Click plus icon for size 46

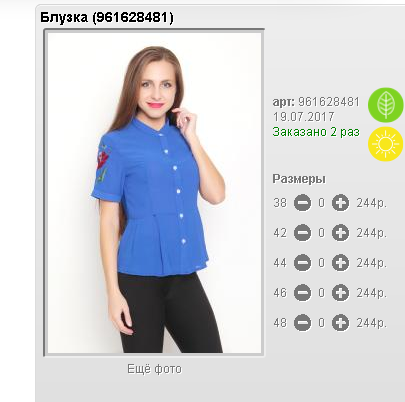(340, 293)
